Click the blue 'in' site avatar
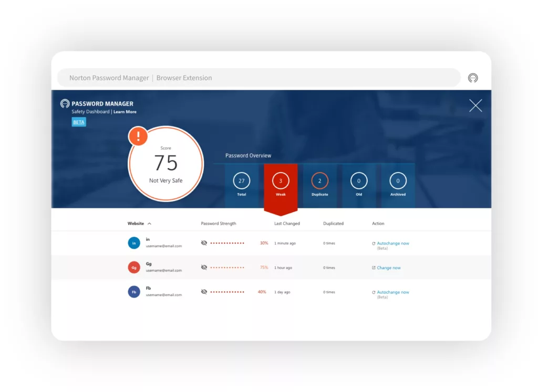 pyautogui.click(x=134, y=243)
